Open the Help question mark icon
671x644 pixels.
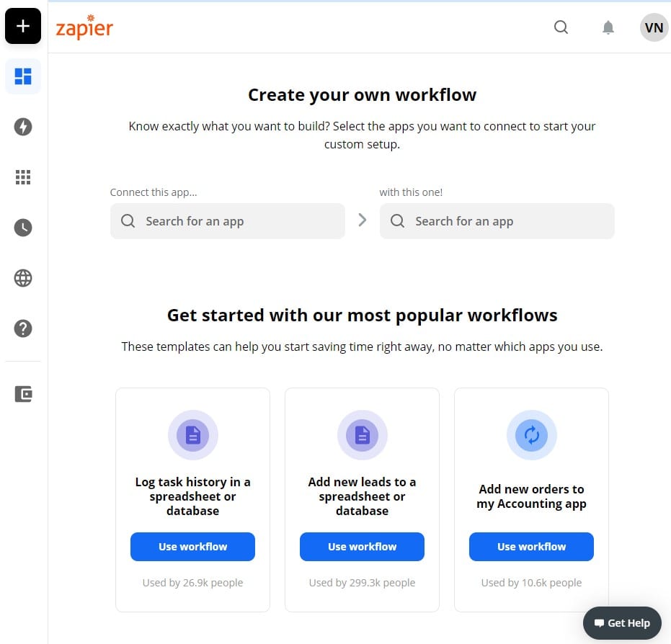click(x=23, y=328)
